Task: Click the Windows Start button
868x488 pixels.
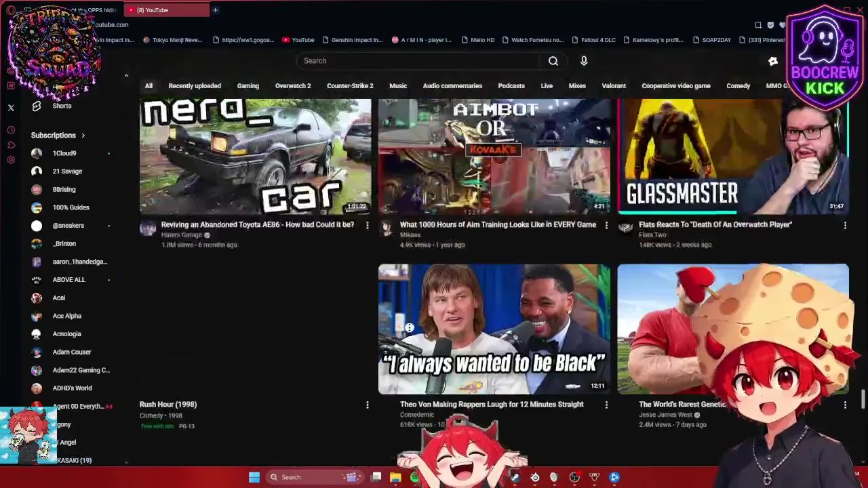Action: tap(254, 477)
